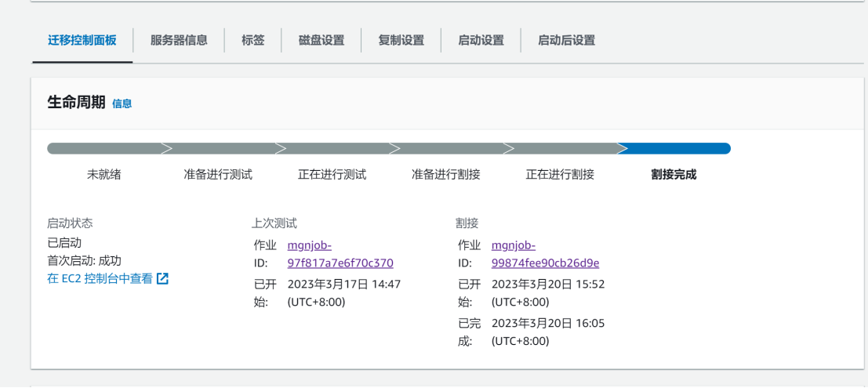
Task: Select the 标签 tab
Action: tap(253, 41)
